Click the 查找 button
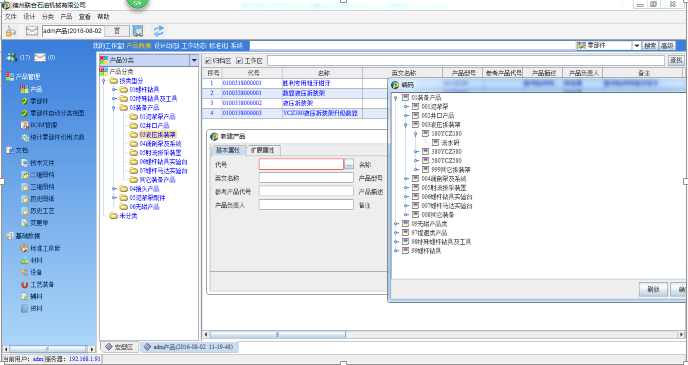The image size is (688, 365). pos(676,61)
